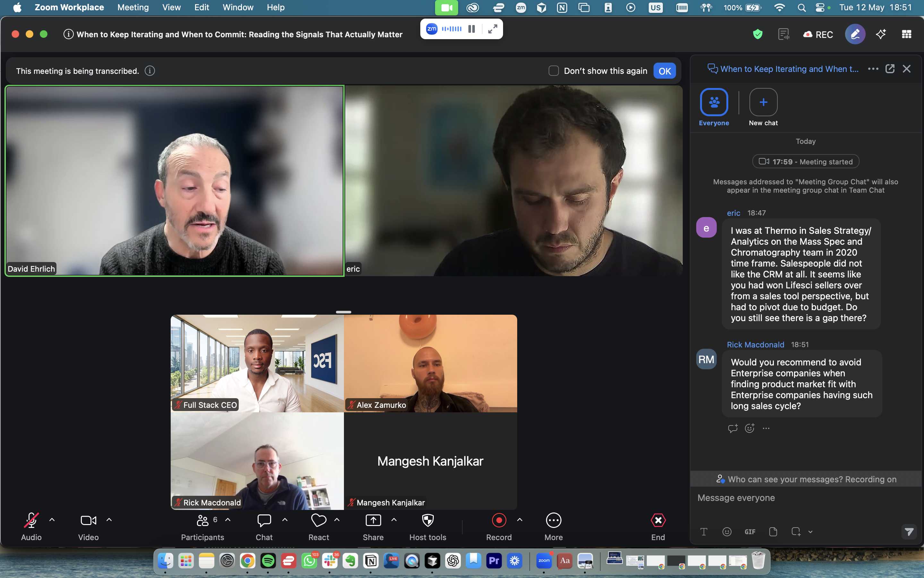The height and width of the screenshot is (578, 924).
Task: Expand audio options arrow next to Audio
Action: (52, 520)
